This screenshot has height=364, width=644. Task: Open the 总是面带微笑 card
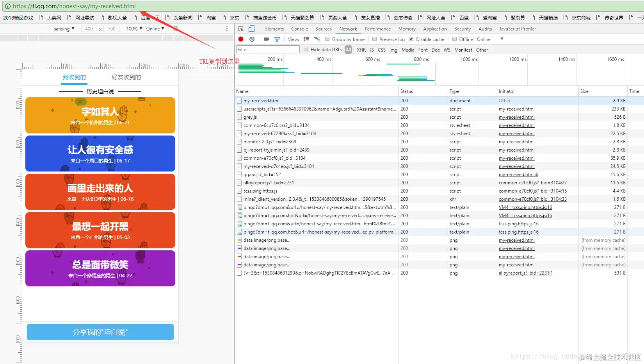pyautogui.click(x=100, y=268)
